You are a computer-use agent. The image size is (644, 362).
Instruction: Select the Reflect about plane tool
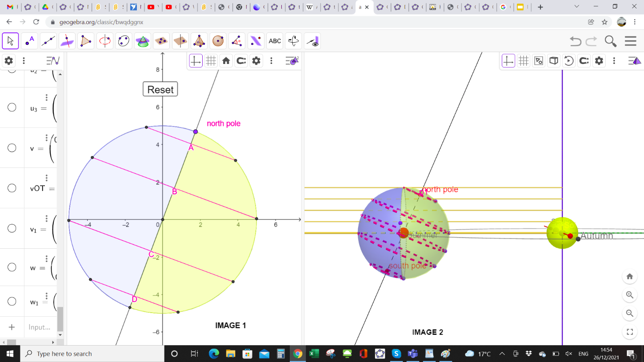point(256,41)
